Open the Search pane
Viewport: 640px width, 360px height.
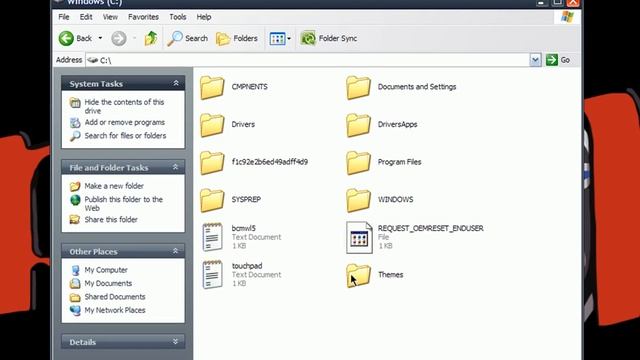[x=188, y=38]
